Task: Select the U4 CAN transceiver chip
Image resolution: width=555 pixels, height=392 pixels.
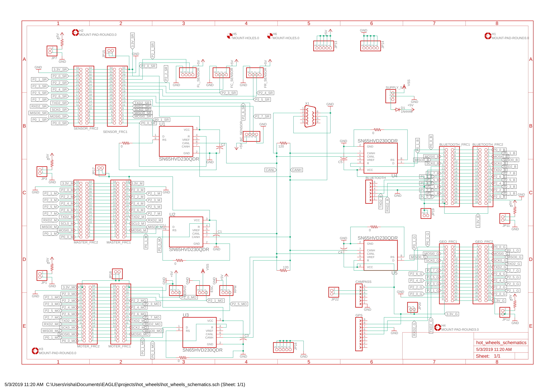Action: click(x=381, y=158)
